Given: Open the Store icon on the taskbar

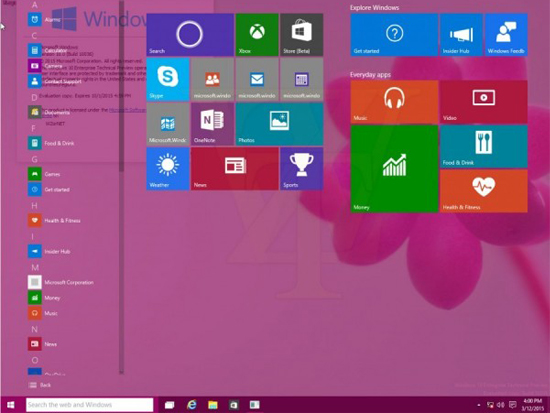Looking at the screenshot, I should [234, 405].
